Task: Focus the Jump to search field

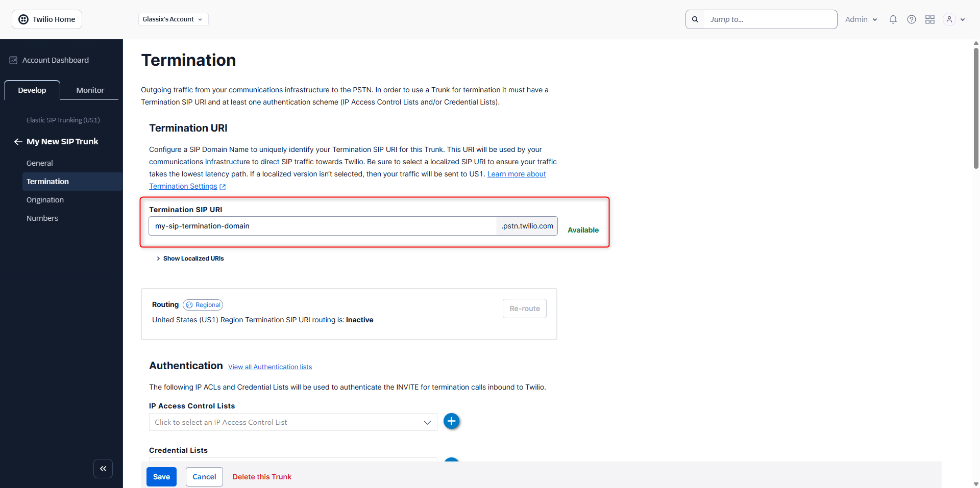Action: 770,19
